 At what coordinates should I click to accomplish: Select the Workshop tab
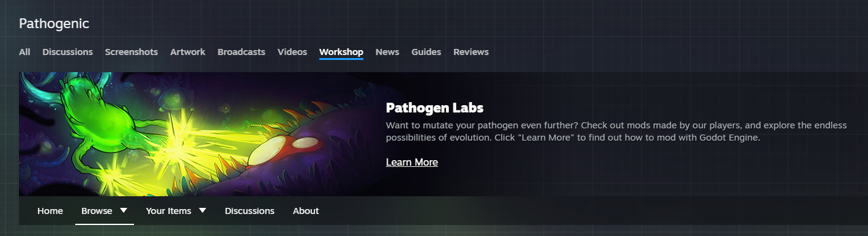pyautogui.click(x=341, y=52)
